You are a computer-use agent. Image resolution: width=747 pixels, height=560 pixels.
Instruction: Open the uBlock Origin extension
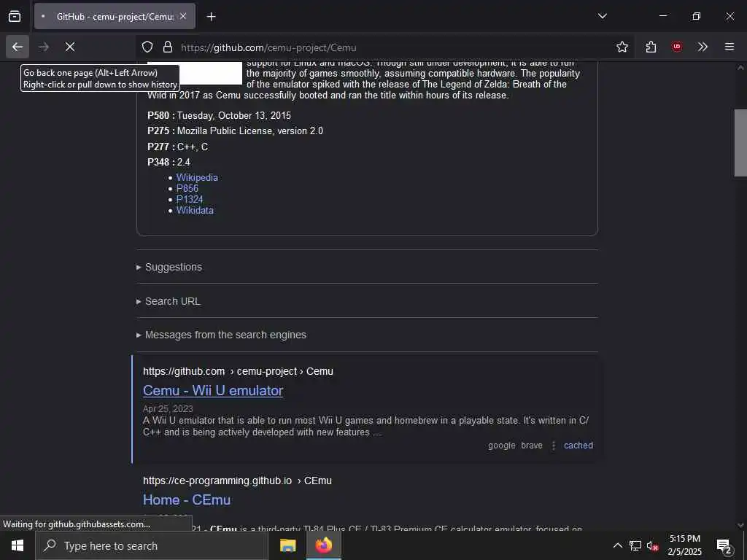point(676,47)
